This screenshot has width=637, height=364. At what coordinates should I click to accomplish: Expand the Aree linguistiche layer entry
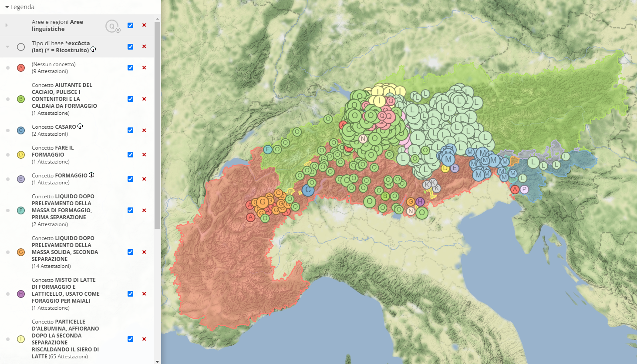click(x=7, y=25)
